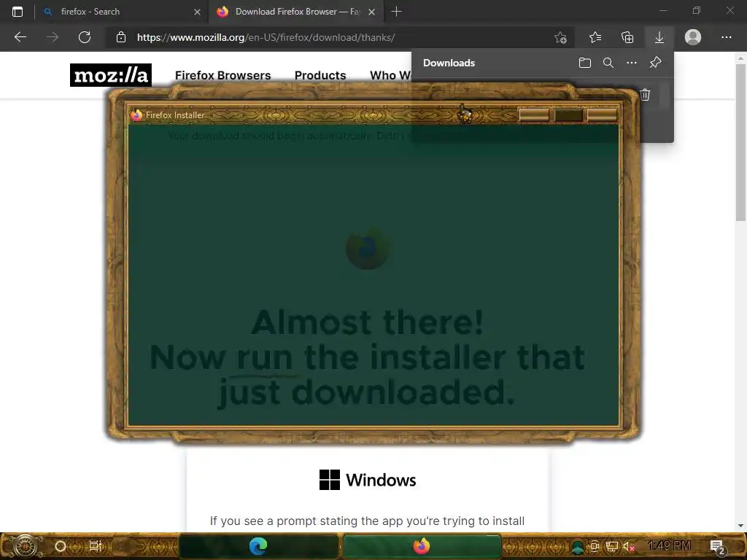Click the Mozilla logo
Viewport: 747px width, 560px height.
pos(111,75)
